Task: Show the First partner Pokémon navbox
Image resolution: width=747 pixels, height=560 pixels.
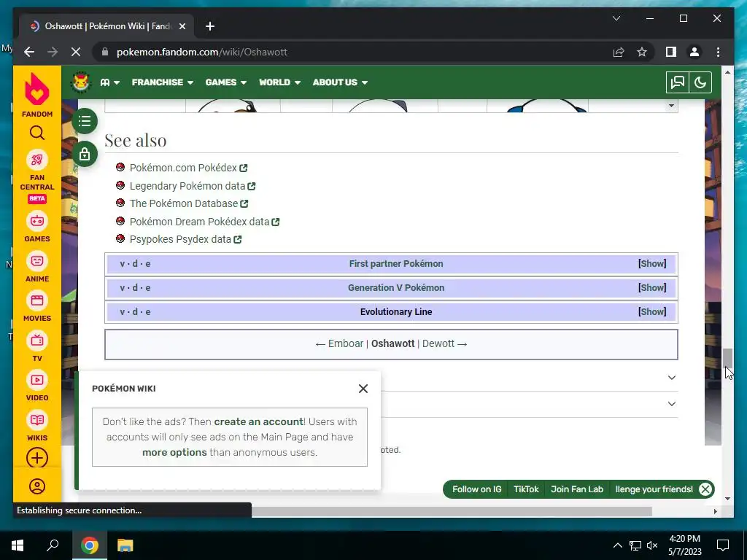Action: pyautogui.click(x=652, y=263)
